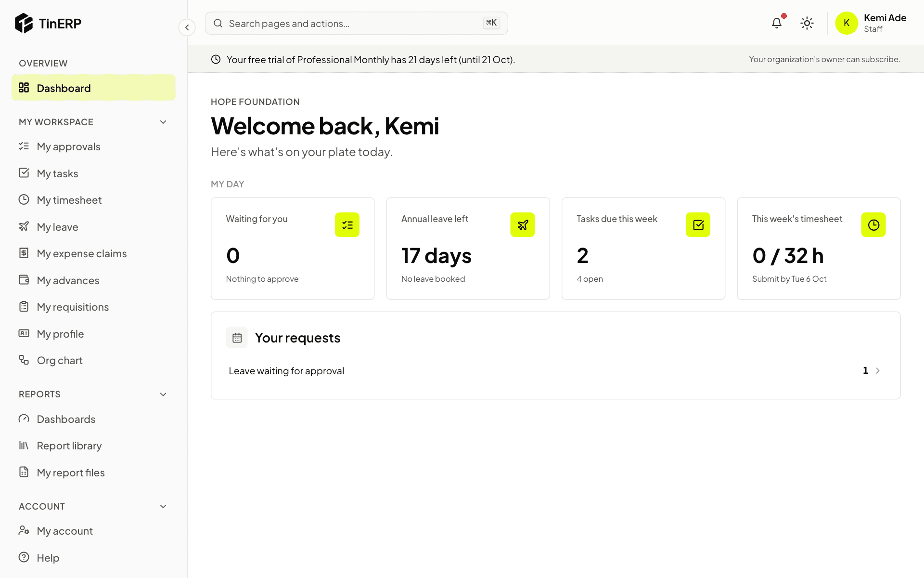This screenshot has height=578, width=924.
Task: Click the checklist icon on Waiting for you card
Action: coord(347,224)
